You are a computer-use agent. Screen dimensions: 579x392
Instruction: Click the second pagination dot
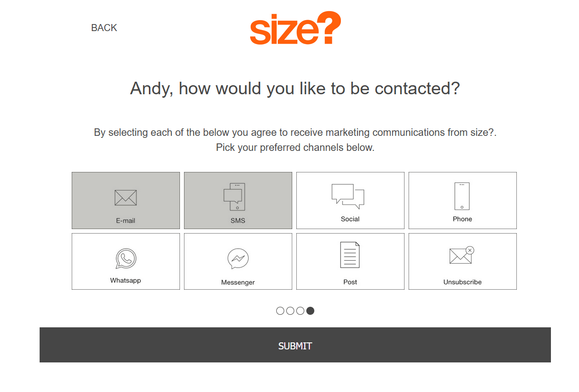click(x=290, y=311)
